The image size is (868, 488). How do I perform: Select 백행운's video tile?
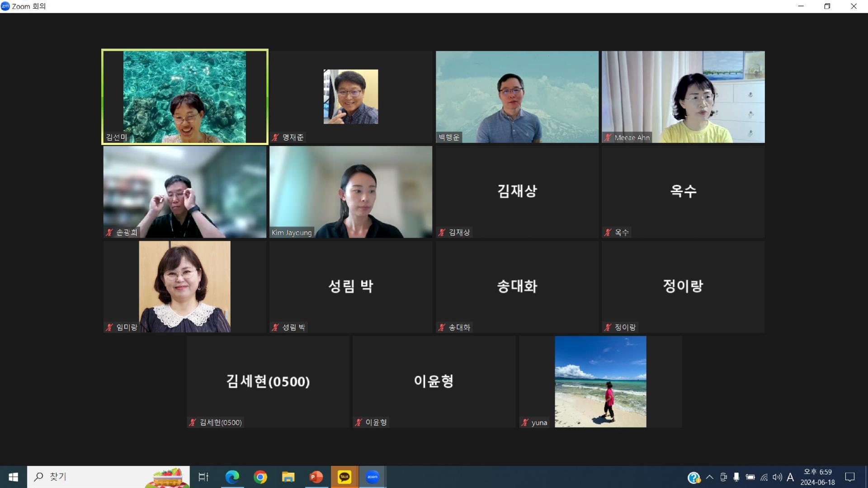(517, 97)
